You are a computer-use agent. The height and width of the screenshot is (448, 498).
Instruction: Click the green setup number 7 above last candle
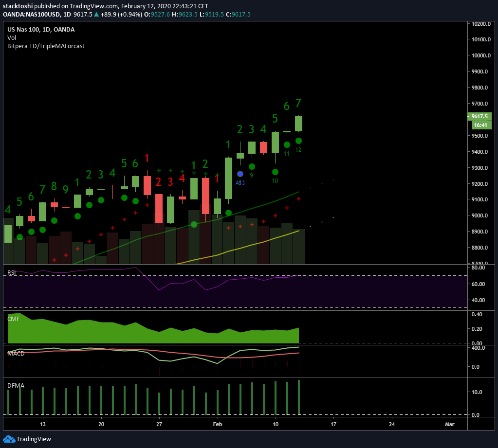click(x=298, y=103)
